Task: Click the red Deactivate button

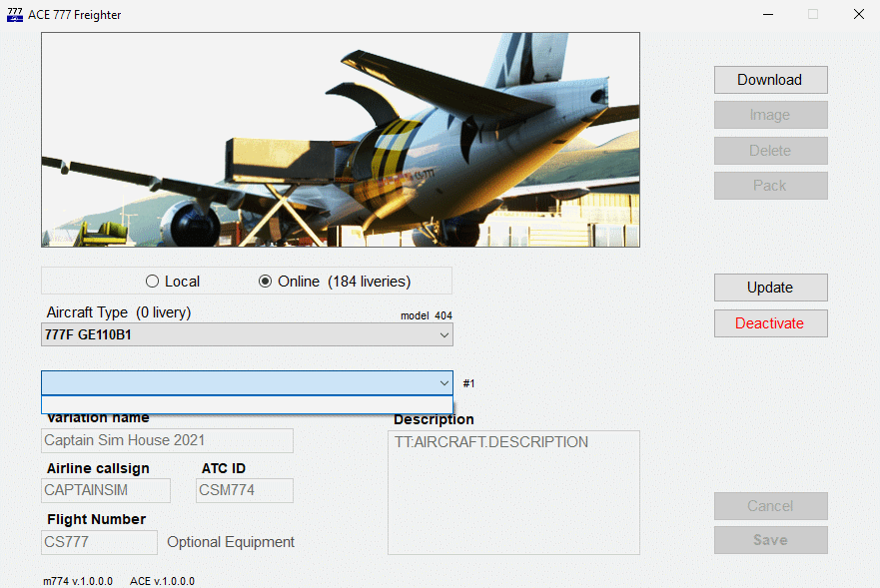Action: [x=770, y=323]
